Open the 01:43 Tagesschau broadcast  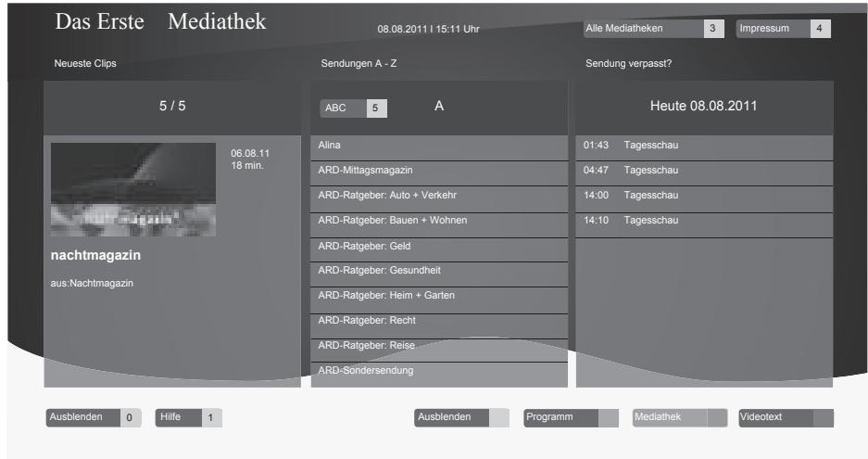pyautogui.click(x=704, y=148)
